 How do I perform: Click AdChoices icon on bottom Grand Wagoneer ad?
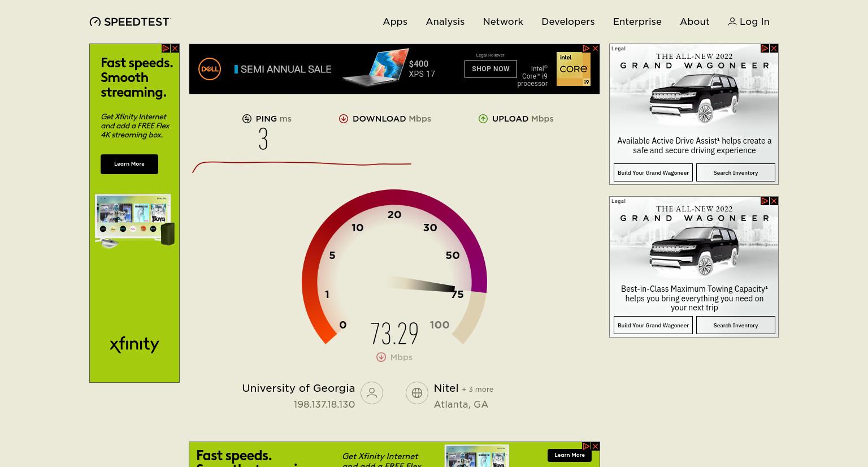765,201
